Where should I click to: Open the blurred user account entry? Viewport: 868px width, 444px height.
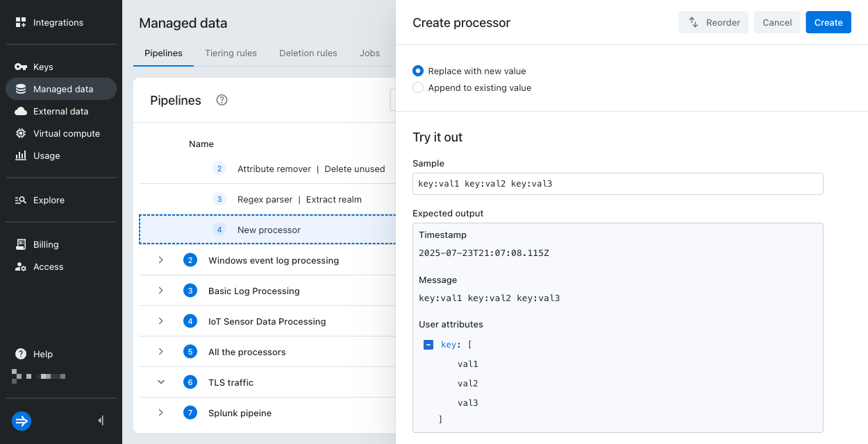[39, 376]
